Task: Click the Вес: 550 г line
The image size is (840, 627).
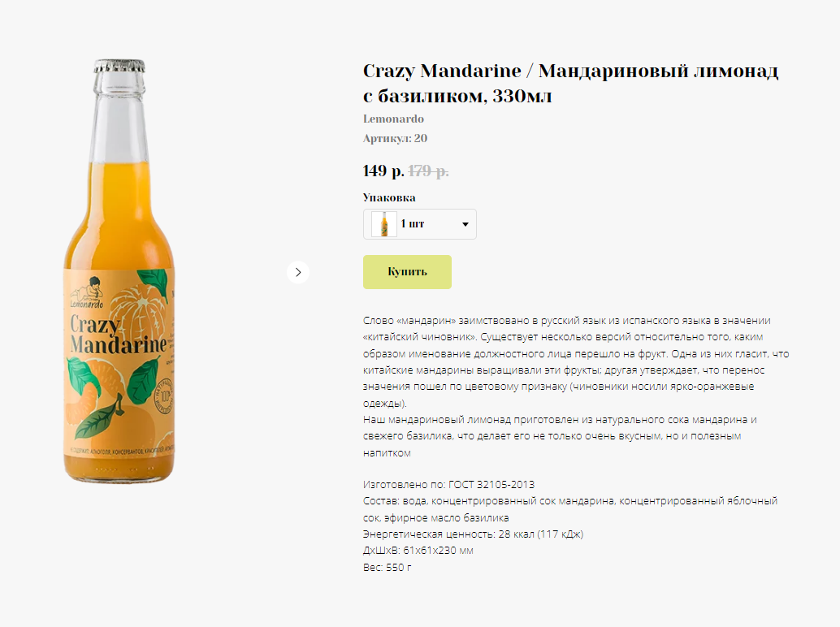Action: (388, 567)
